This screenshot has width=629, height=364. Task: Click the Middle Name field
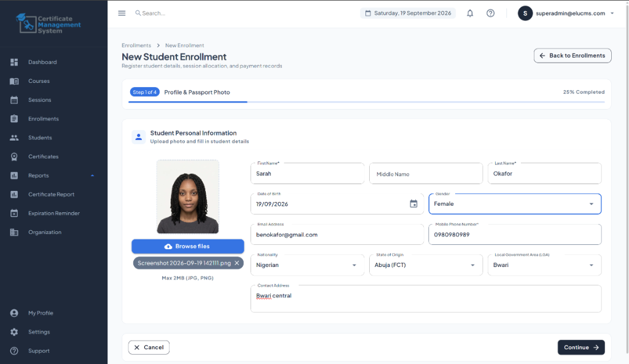click(x=426, y=174)
